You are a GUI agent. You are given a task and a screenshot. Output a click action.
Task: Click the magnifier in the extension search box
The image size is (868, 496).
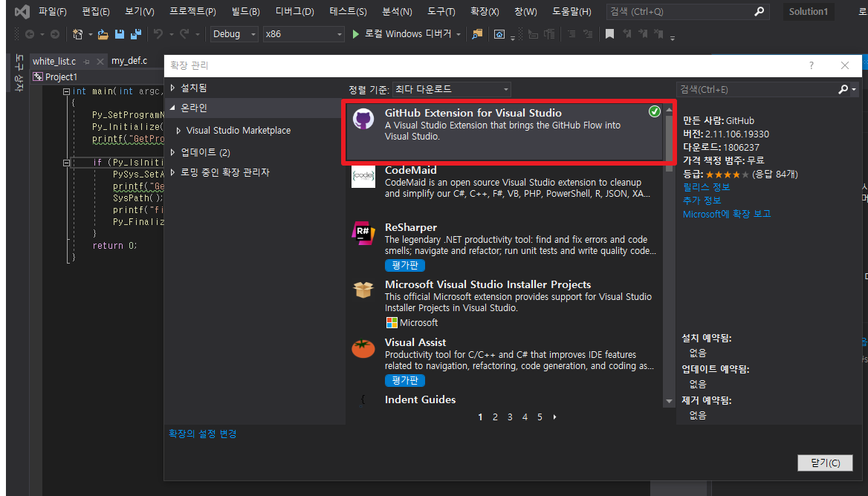pos(843,89)
